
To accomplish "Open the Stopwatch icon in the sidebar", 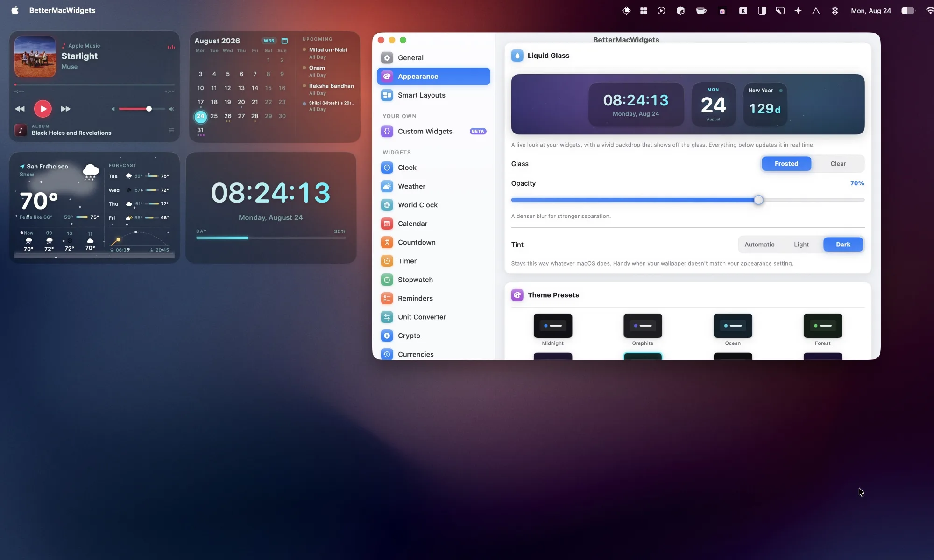I will pyautogui.click(x=387, y=280).
